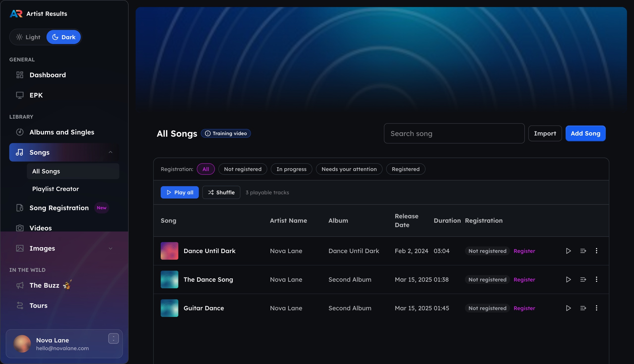The height and width of the screenshot is (364, 634).
Task: Add The Dance Song to the queue
Action: tap(583, 280)
